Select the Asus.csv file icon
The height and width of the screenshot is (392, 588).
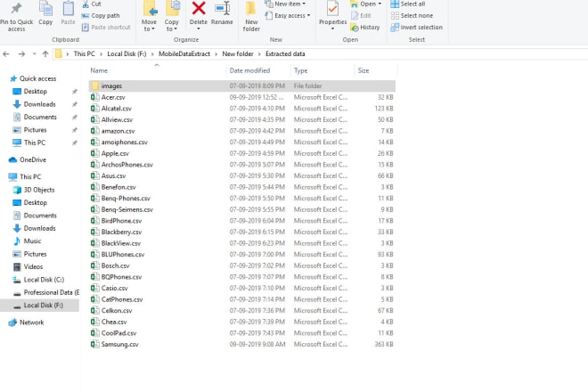pyautogui.click(x=94, y=176)
